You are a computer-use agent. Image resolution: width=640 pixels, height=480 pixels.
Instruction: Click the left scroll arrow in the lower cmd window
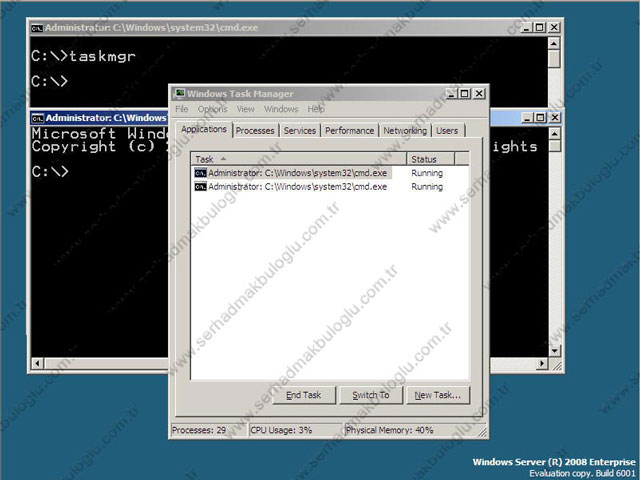click(x=38, y=363)
